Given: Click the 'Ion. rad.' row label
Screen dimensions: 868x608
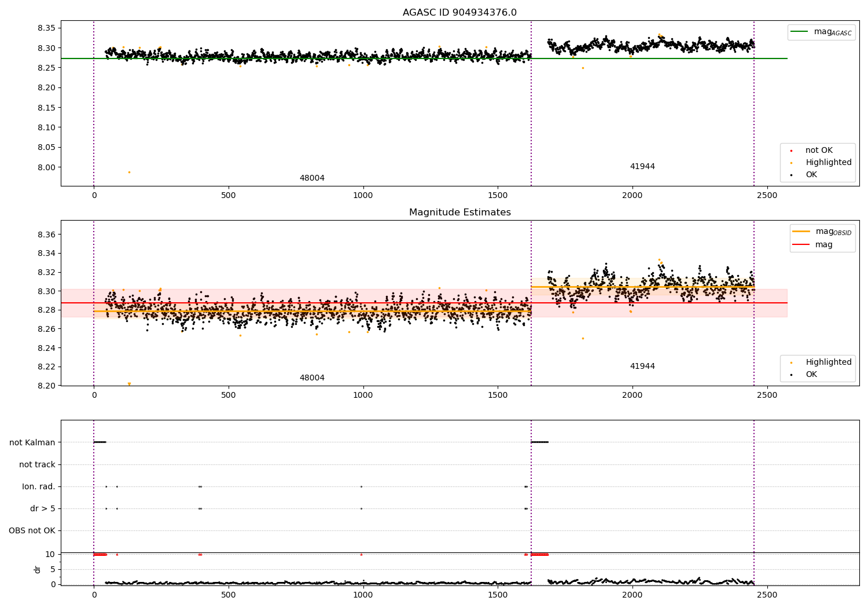Looking at the screenshot, I should click(x=39, y=486).
